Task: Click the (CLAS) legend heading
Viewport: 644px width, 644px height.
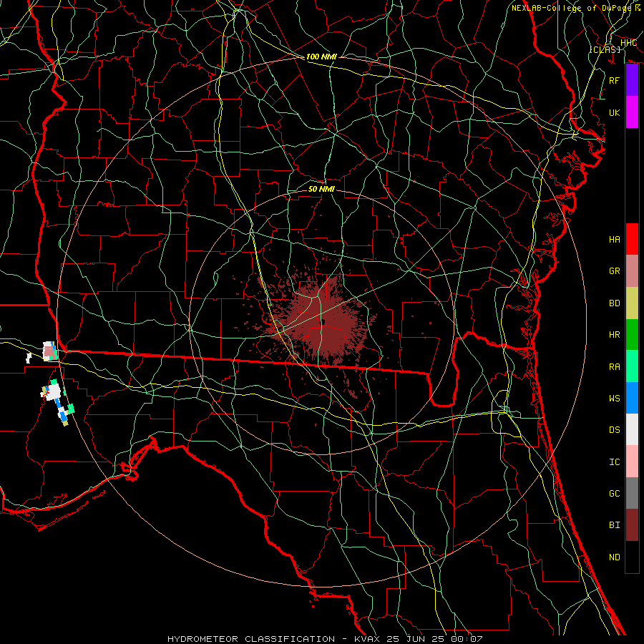Action: 605,49
